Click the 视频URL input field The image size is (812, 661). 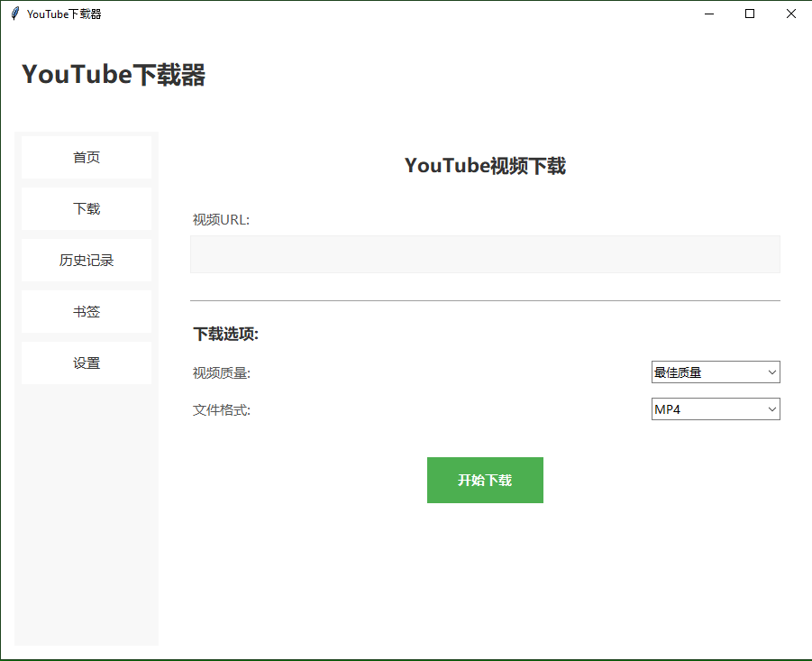[485, 254]
